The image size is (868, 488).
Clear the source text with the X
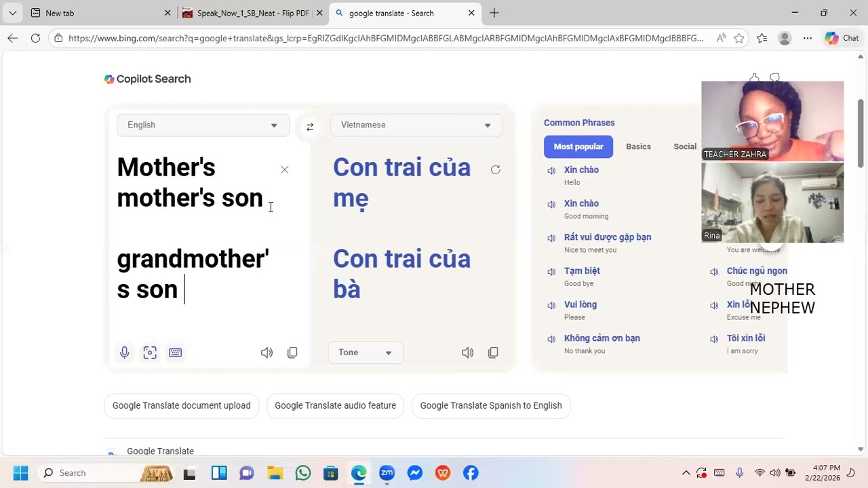pos(285,169)
